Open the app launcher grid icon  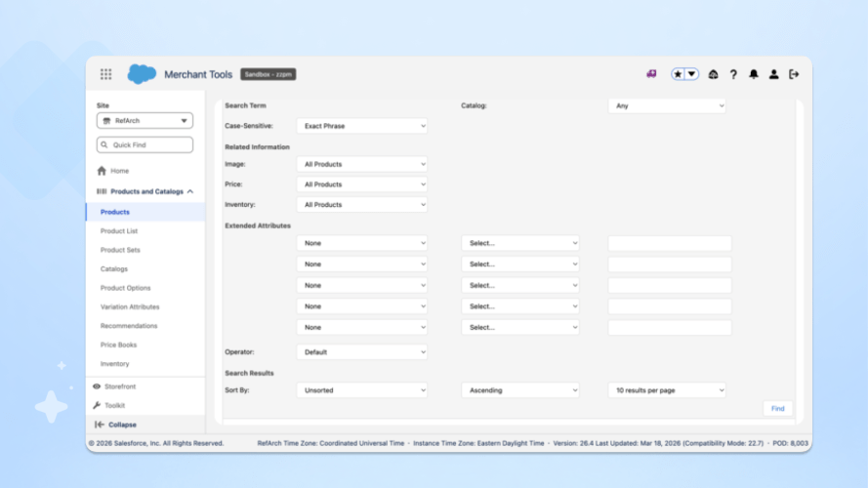105,74
